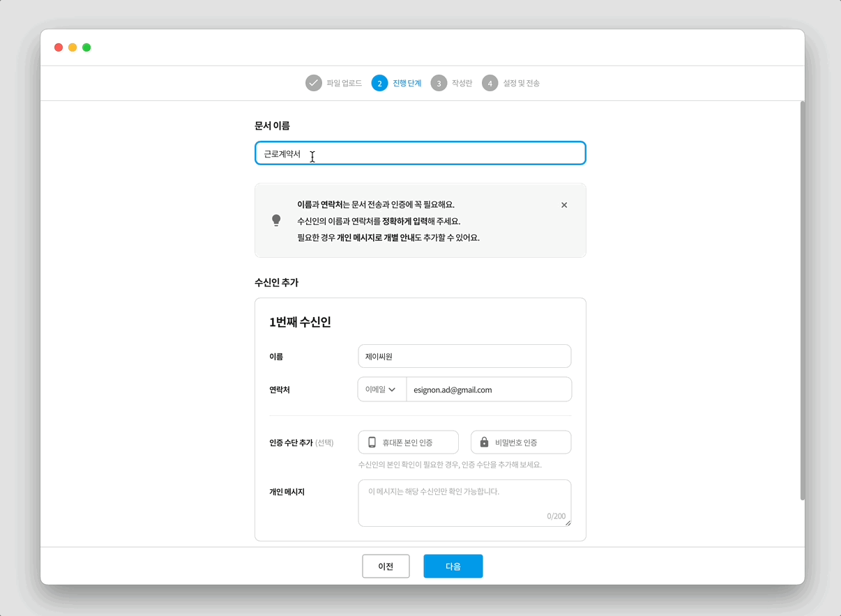841x616 pixels.
Task: Click the blue step 2 circle icon
Action: pyautogui.click(x=379, y=82)
